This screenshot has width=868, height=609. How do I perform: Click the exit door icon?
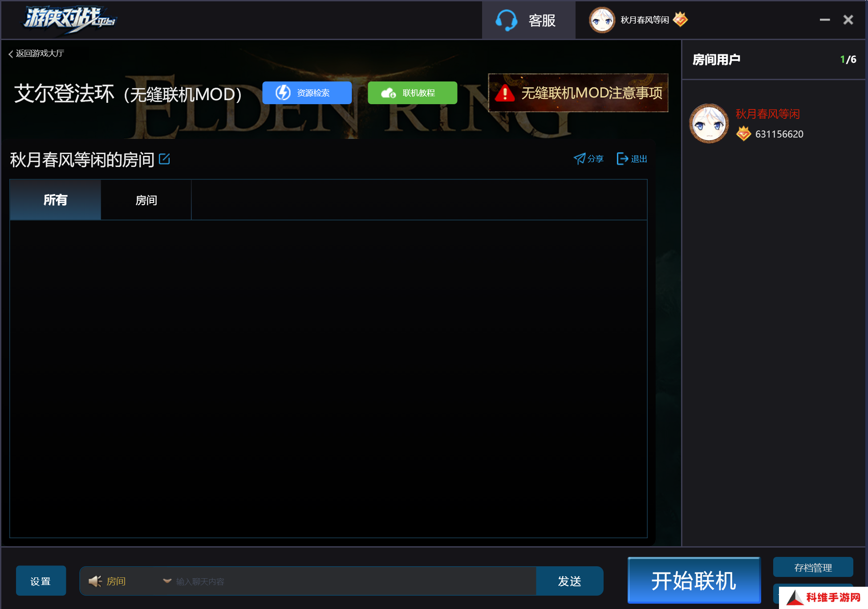[x=622, y=158]
